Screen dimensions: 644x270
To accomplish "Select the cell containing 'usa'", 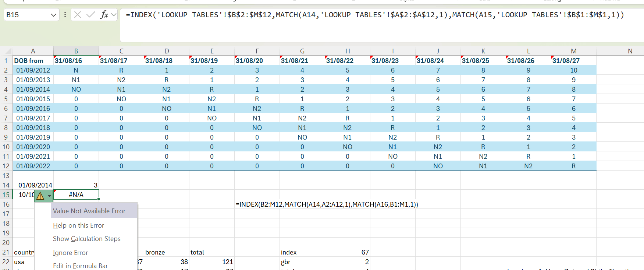I will point(24,262).
